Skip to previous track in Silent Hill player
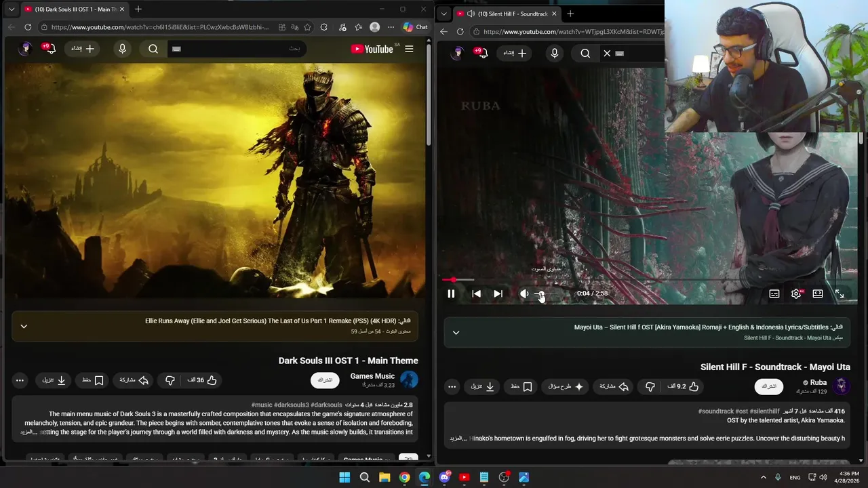868x488 pixels. point(476,293)
